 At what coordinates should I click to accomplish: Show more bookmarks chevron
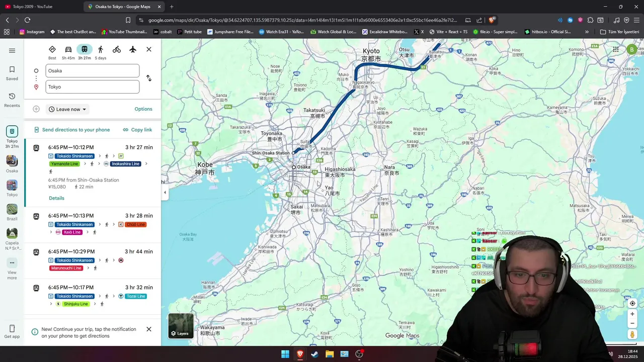[587, 32]
